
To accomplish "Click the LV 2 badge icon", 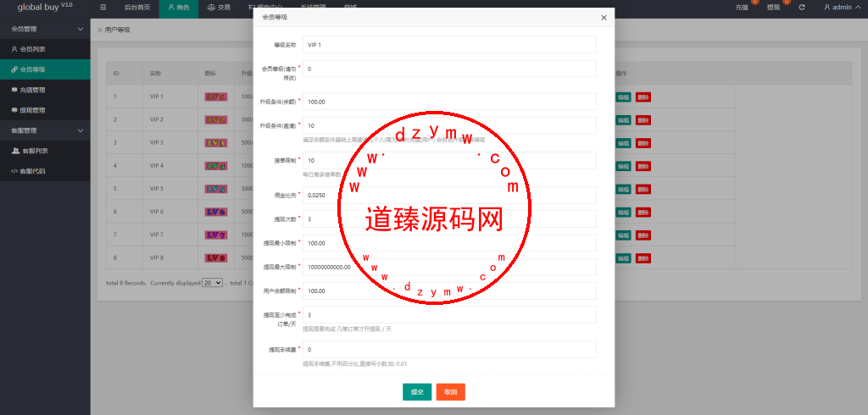I will point(216,120).
